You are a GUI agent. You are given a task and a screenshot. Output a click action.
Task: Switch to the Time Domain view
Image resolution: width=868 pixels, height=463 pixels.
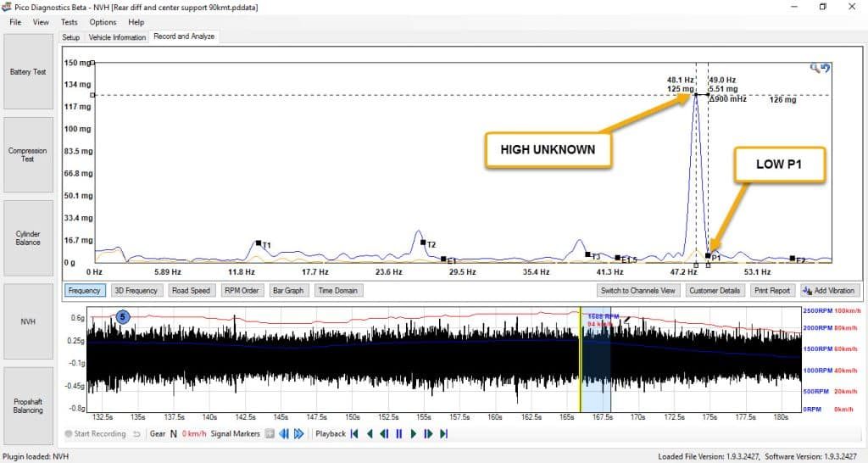[x=337, y=290]
